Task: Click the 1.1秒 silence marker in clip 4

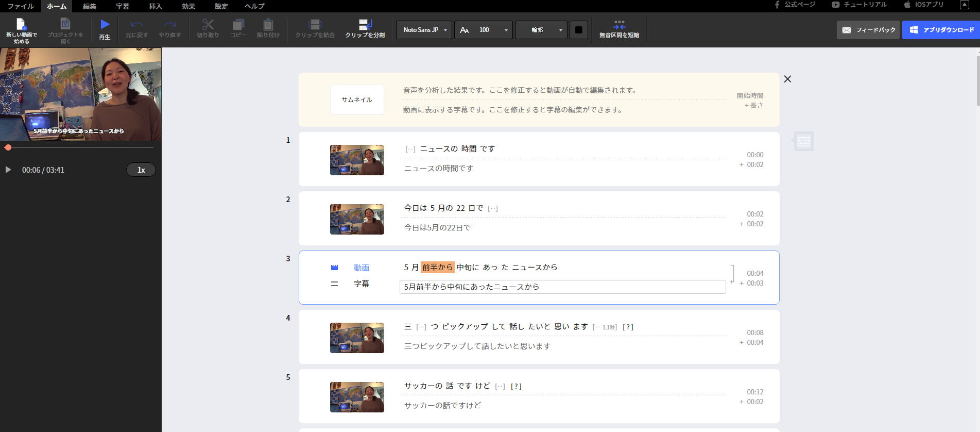Action: 605,327
